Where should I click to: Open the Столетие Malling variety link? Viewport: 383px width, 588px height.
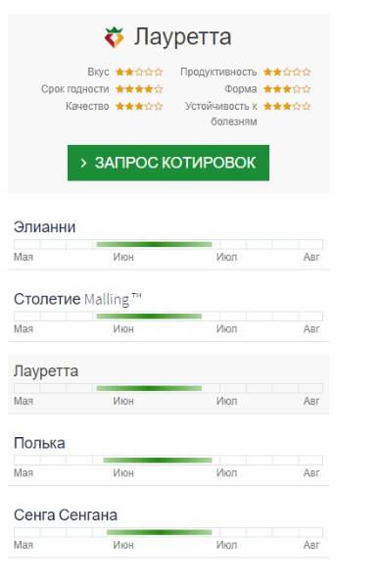(77, 299)
